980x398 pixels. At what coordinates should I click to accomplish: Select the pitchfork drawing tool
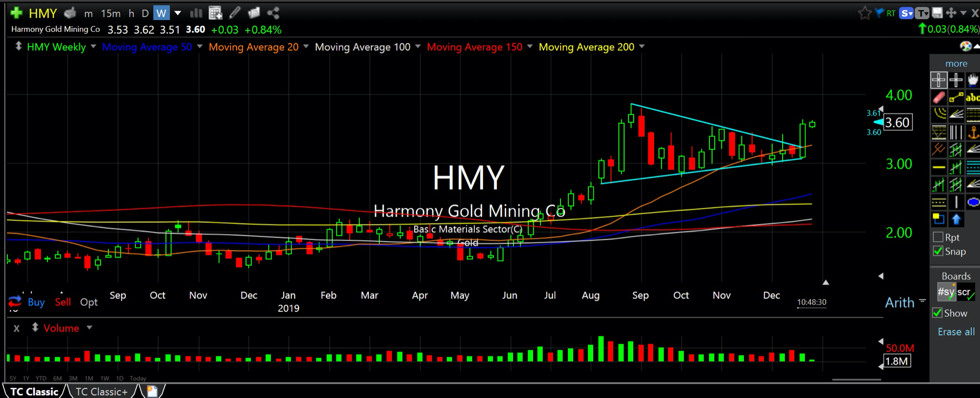(938, 149)
